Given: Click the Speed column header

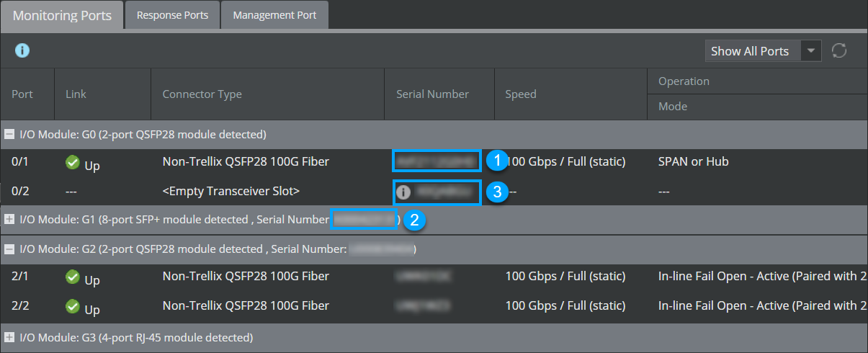Looking at the screenshot, I should 521,94.
